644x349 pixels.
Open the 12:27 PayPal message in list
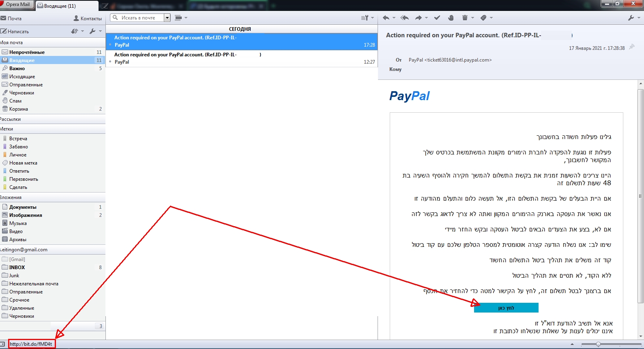241,58
